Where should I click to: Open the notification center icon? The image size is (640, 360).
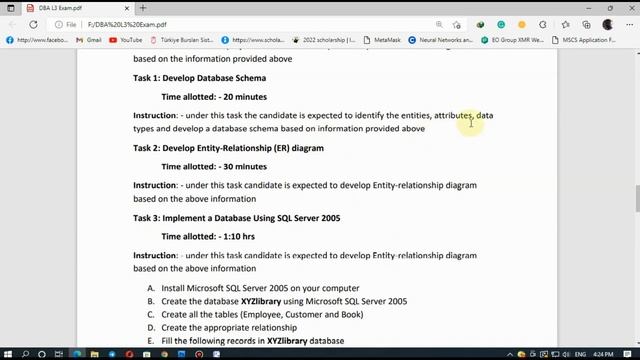click(x=627, y=354)
